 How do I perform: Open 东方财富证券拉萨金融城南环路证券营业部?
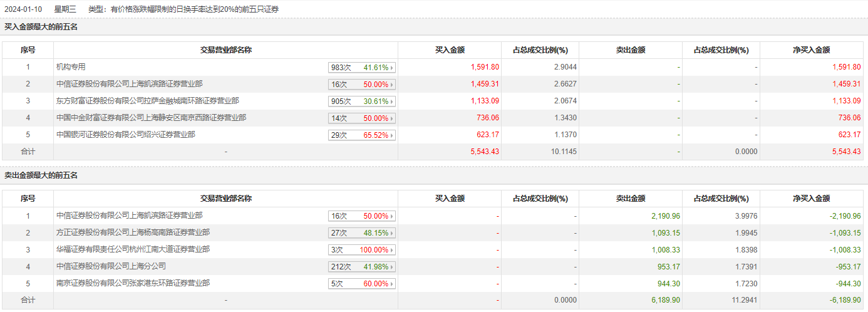[147, 101]
